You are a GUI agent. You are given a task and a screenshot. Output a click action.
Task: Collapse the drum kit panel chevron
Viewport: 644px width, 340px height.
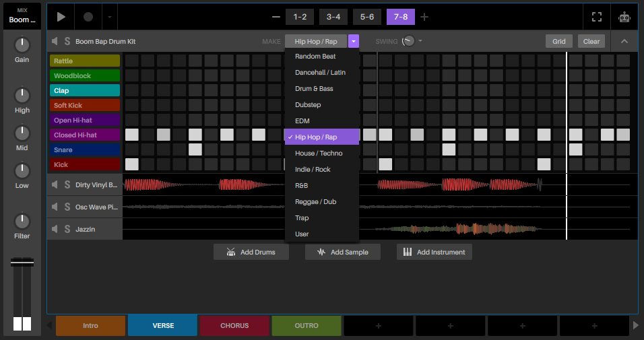pyautogui.click(x=624, y=42)
